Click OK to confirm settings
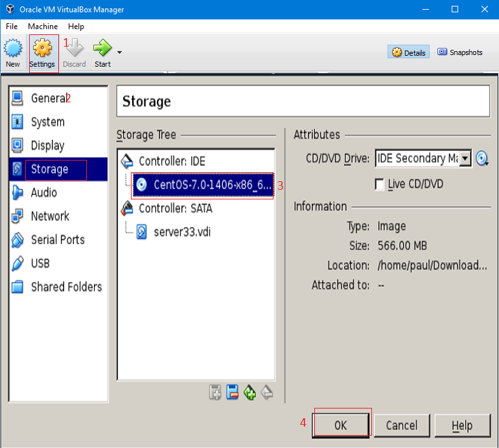499x448 pixels. [340, 425]
